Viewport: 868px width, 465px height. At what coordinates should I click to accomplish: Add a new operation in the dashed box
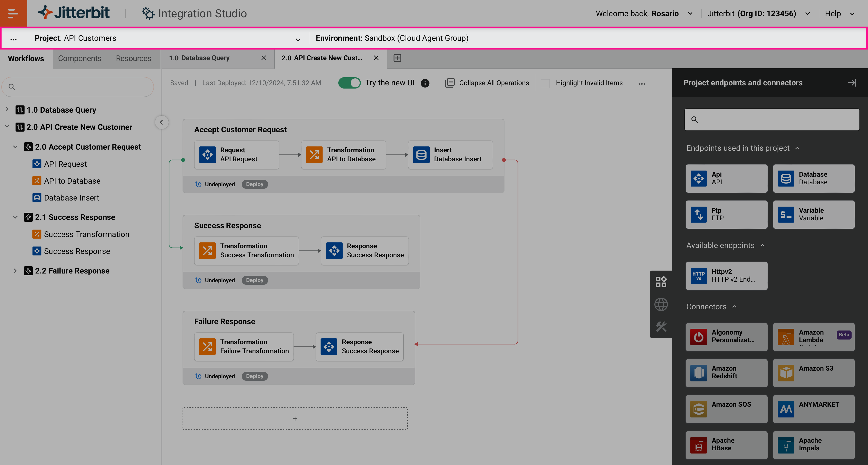coord(295,418)
